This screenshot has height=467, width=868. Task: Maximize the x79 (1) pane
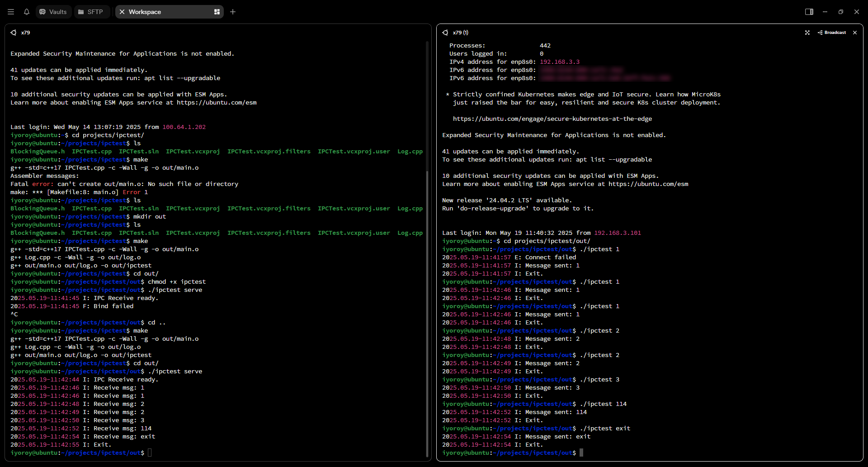(x=807, y=33)
